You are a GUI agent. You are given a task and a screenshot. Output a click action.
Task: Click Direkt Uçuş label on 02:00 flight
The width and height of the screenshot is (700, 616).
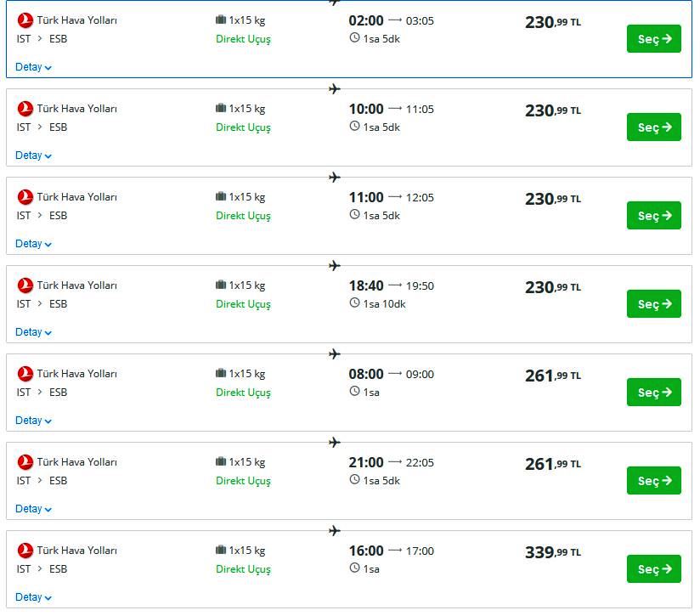pyautogui.click(x=243, y=39)
